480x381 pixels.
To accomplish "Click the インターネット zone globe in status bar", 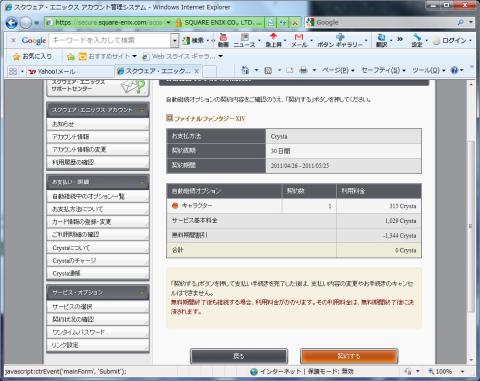I will [x=254, y=371].
